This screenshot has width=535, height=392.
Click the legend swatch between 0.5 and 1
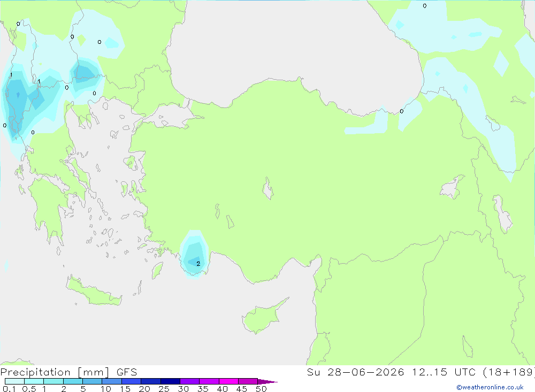[x=34, y=381]
